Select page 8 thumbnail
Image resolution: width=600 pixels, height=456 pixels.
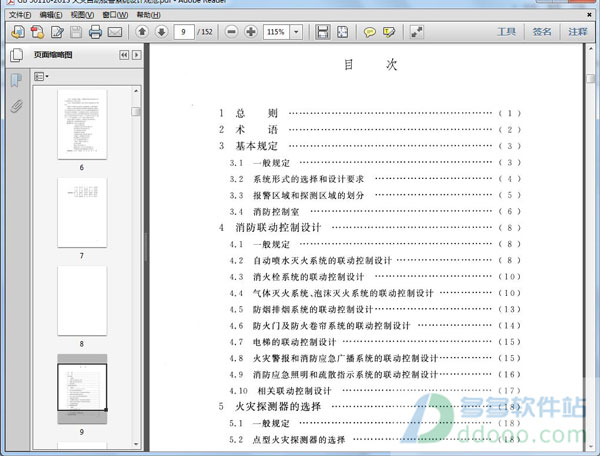click(82, 301)
